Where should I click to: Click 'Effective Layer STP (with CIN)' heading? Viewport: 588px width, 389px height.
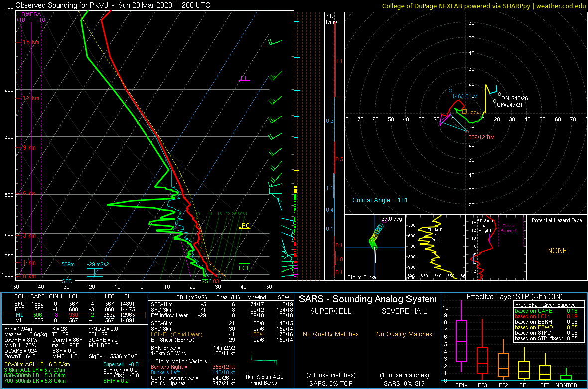click(514, 297)
